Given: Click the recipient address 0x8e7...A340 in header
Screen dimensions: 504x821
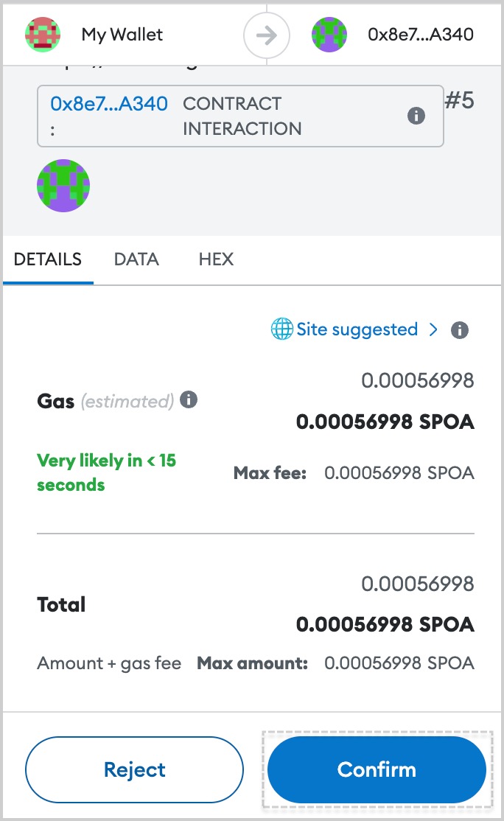Looking at the screenshot, I should tap(421, 35).
